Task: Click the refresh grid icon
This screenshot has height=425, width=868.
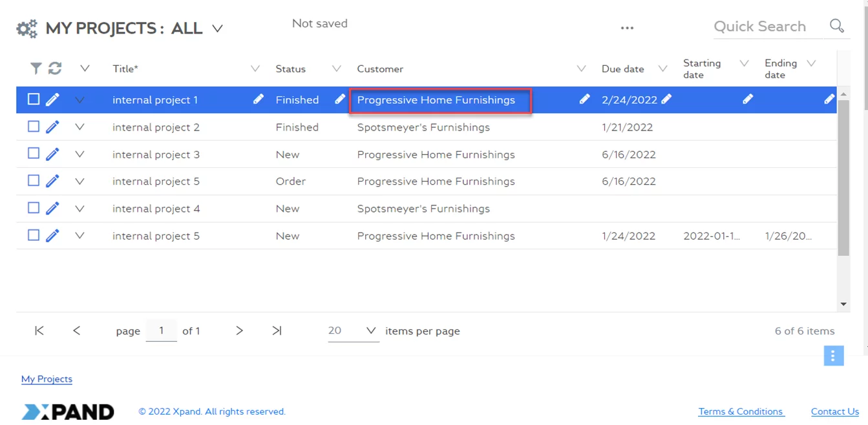Action: click(x=55, y=68)
